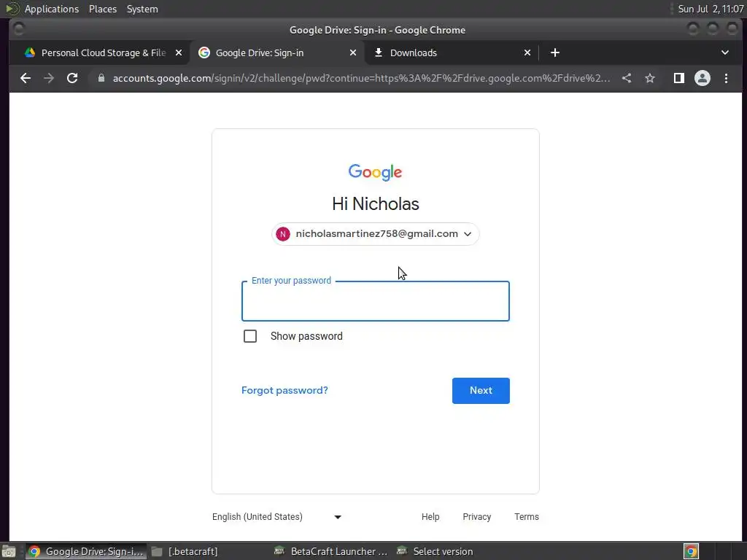The height and width of the screenshot is (560, 747).
Task: Focus the Enter your password field
Action: click(376, 301)
